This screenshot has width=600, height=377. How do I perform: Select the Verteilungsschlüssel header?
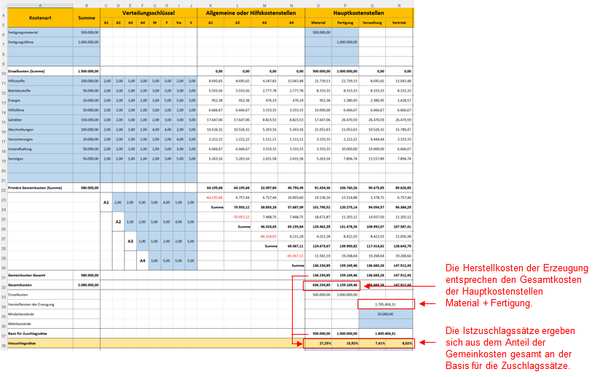(148, 13)
